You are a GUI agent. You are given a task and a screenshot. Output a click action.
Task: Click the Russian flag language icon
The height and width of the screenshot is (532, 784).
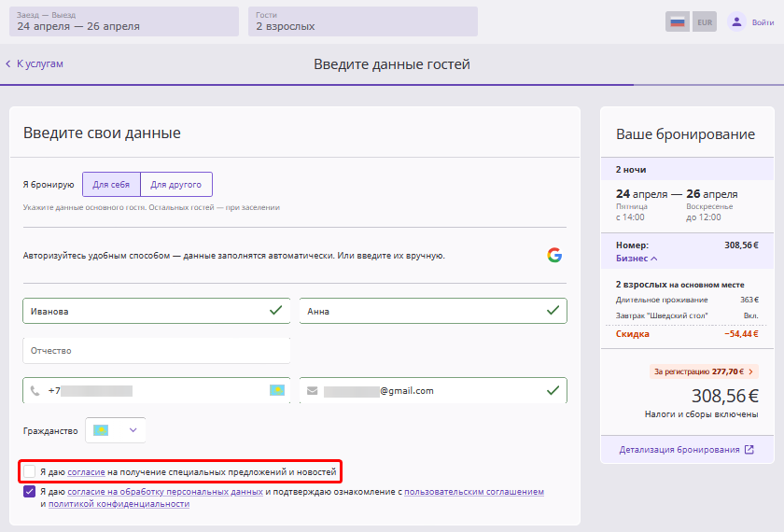(677, 21)
